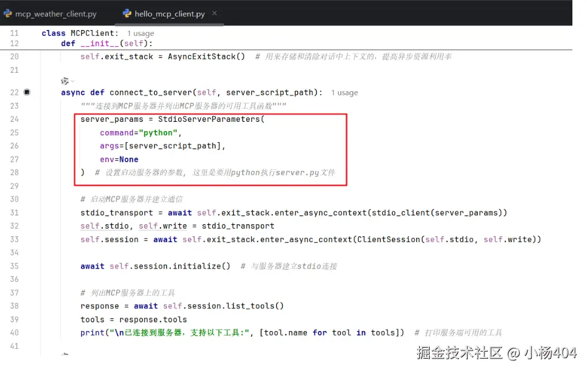Click line number 11 in the gutter
This screenshot has height=372, width=588.
tap(14, 33)
